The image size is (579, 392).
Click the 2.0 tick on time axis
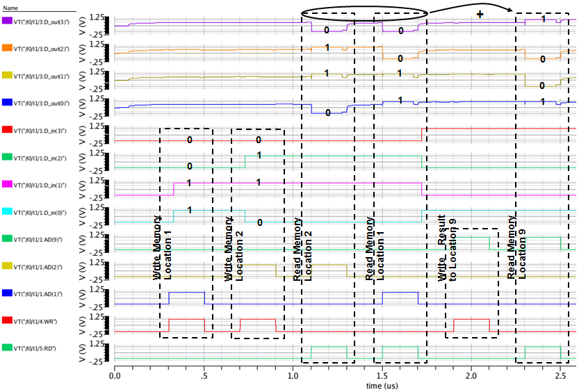pos(471,376)
